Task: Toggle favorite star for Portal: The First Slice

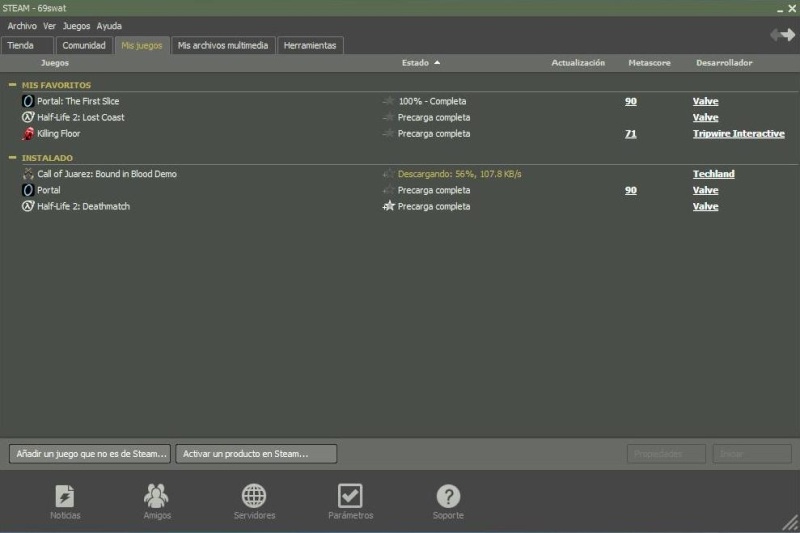Action: [x=389, y=101]
